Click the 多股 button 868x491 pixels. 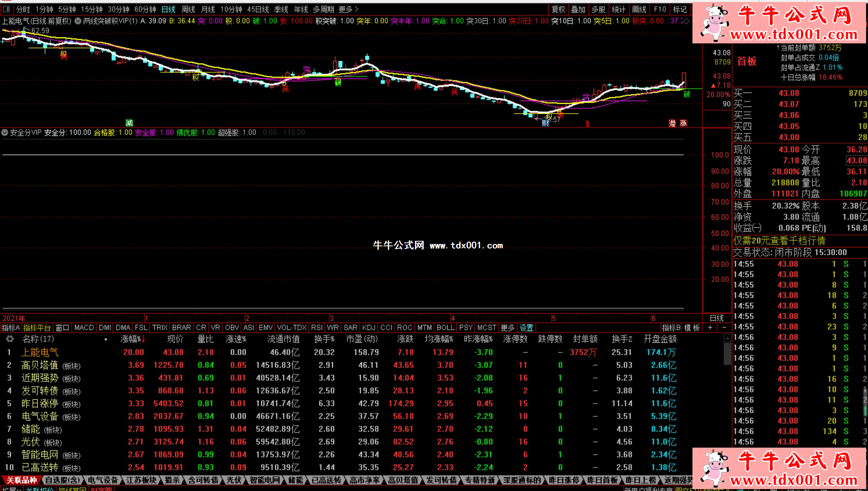point(598,9)
